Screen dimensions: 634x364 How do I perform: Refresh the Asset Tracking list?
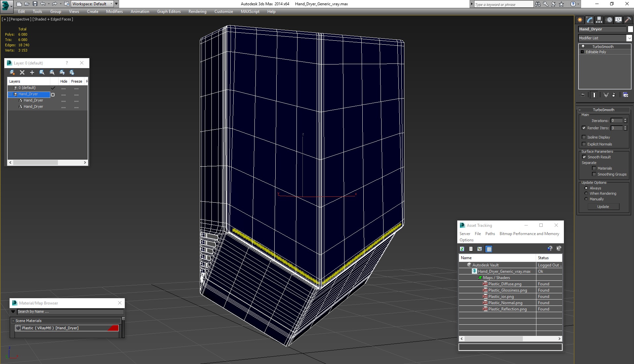462,249
